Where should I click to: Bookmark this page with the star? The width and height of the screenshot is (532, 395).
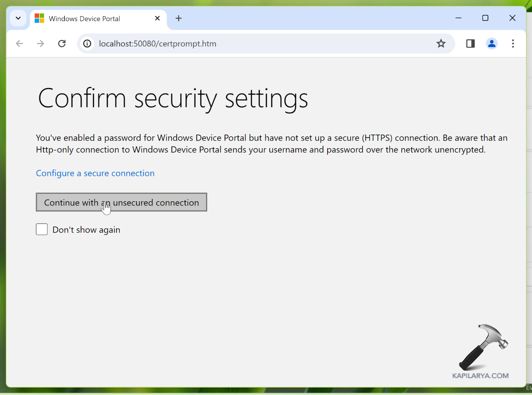(441, 44)
